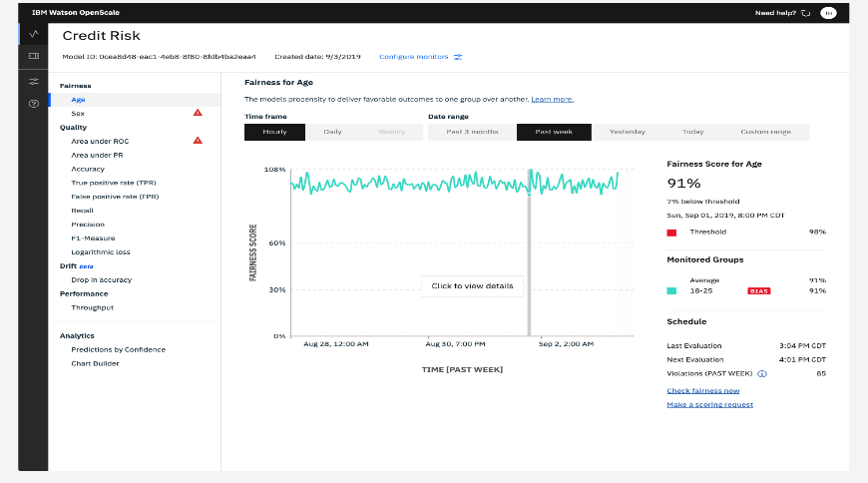
Task: Click the warning icon next to Sex
Action: coord(198,113)
